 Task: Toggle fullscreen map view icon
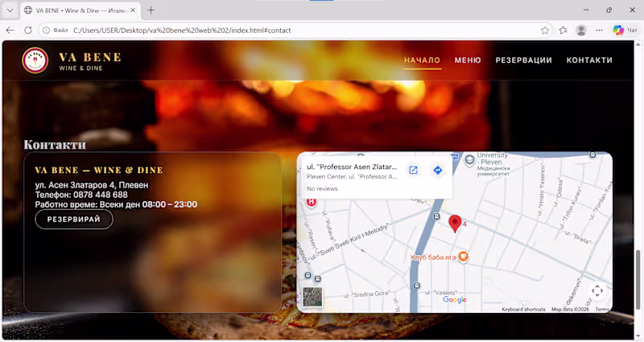tap(597, 290)
